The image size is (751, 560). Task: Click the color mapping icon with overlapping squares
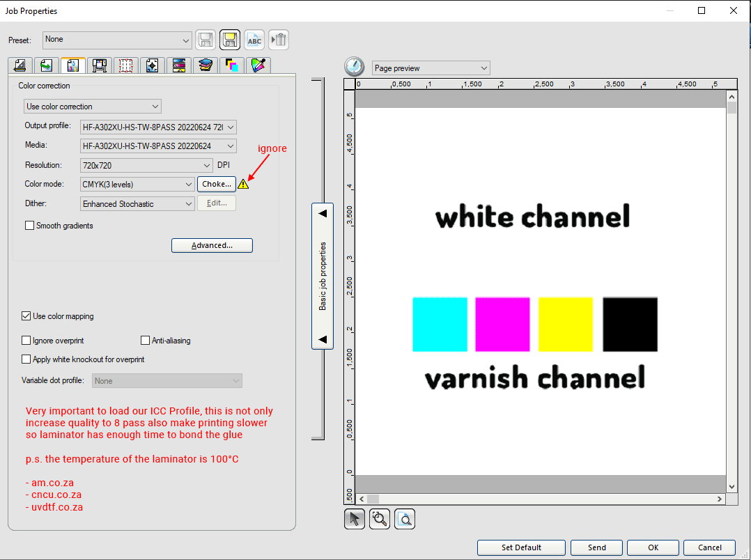tap(231, 65)
